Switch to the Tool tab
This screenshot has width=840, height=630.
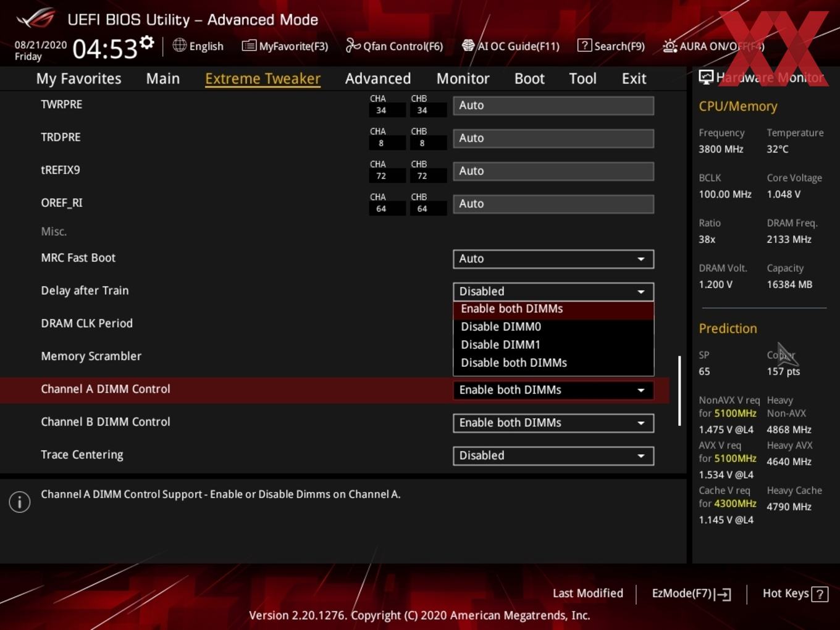(582, 78)
